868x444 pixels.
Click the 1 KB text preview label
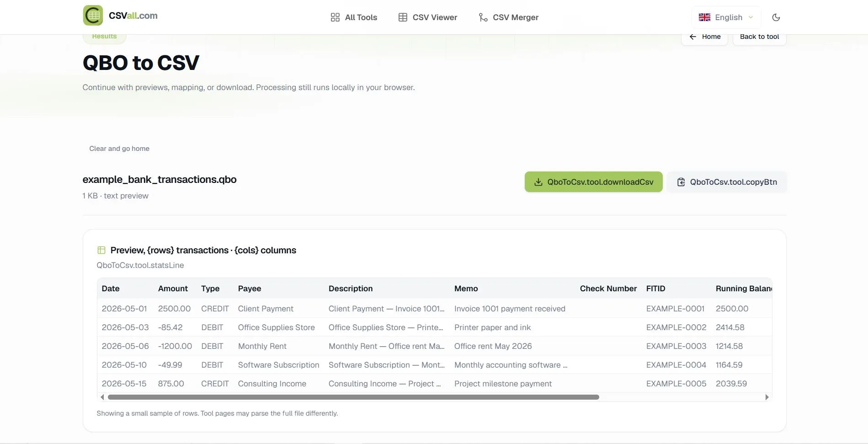115,196
